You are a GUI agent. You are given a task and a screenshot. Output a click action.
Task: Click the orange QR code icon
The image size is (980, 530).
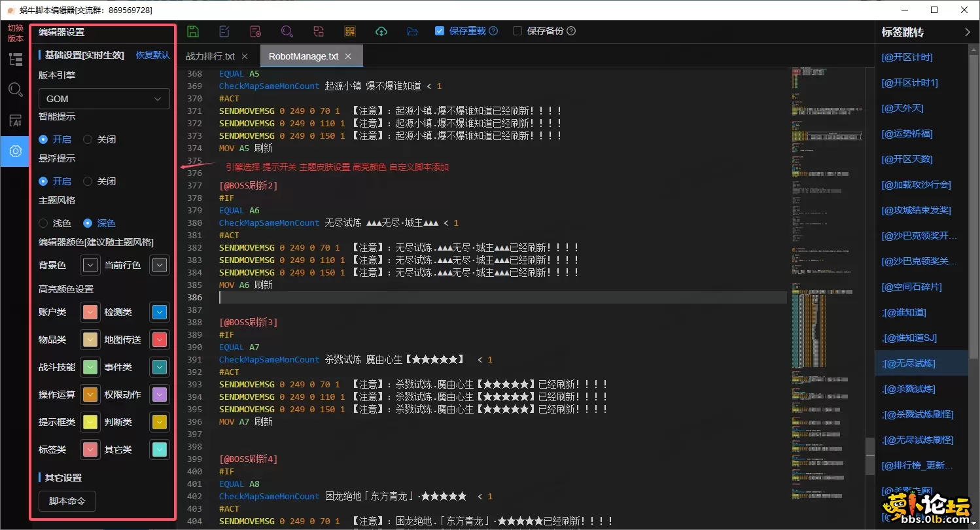pyautogui.click(x=350, y=31)
